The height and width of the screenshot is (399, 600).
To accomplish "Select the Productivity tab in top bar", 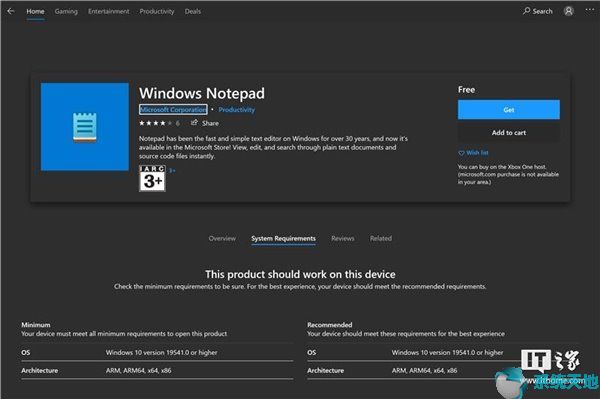I will (157, 11).
